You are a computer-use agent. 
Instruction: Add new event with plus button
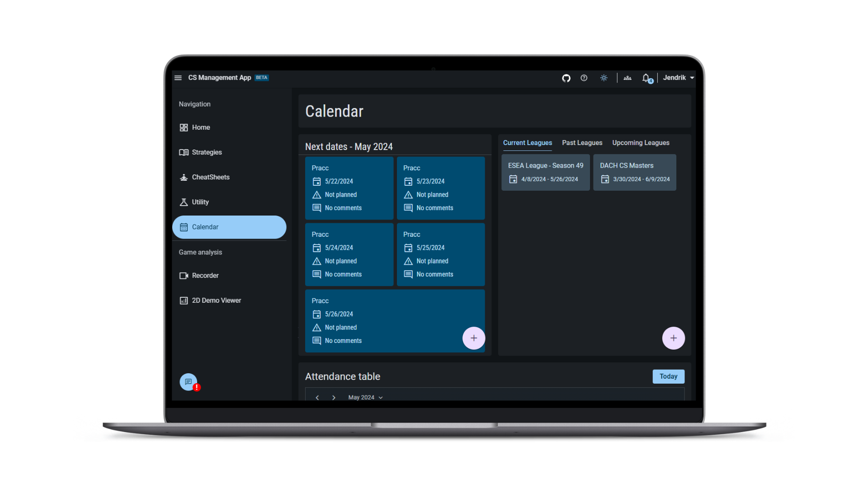click(474, 338)
